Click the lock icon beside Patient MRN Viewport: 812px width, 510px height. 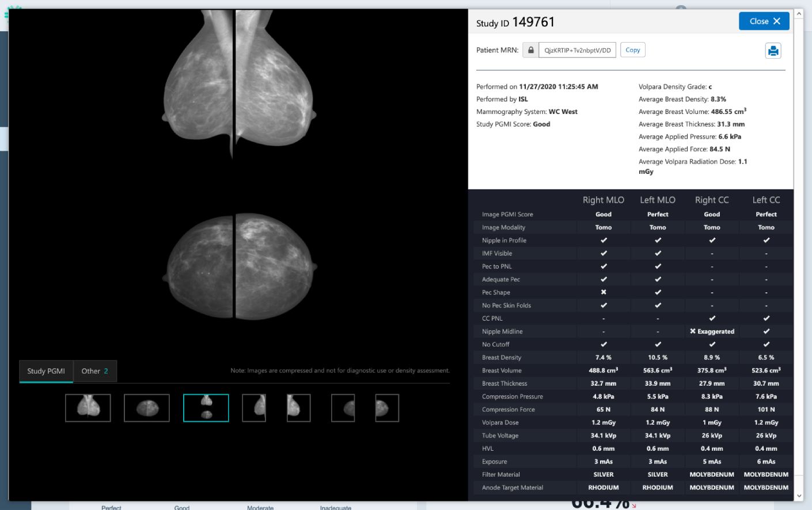pos(530,50)
